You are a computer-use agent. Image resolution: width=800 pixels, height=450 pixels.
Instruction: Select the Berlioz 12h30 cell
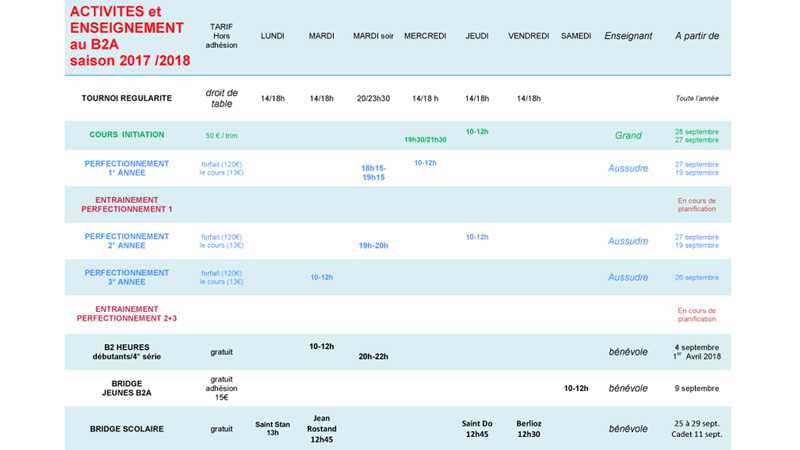[529, 428]
